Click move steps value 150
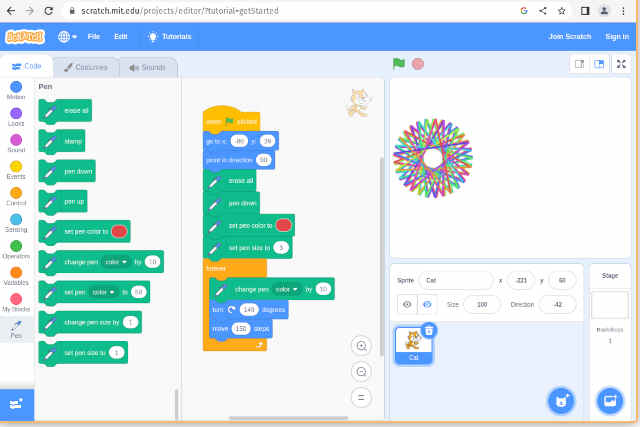 [x=241, y=328]
